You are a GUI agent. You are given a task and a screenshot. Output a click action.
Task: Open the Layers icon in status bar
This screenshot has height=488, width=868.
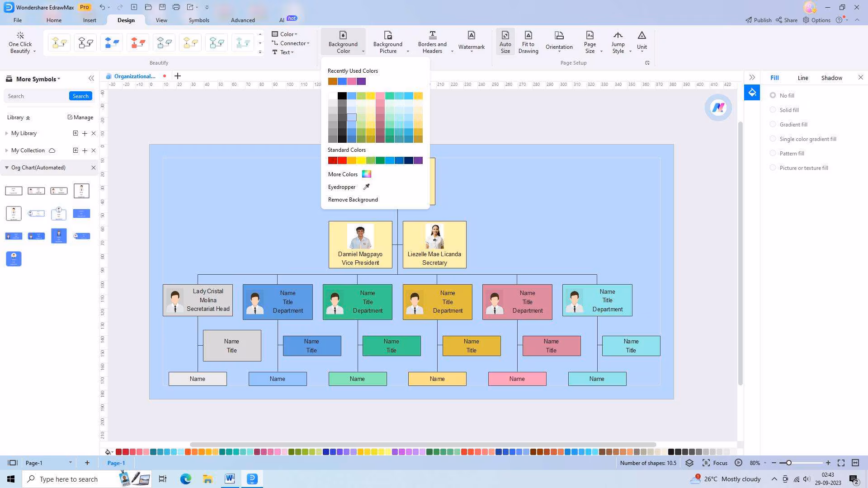tap(689, 463)
